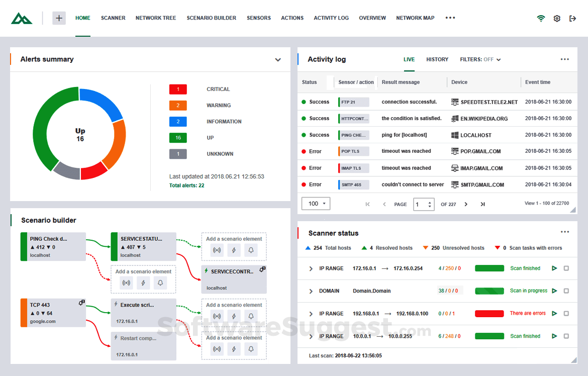This screenshot has height=376, width=588.
Task: Click the plus button beside the logo
Action: click(x=59, y=18)
